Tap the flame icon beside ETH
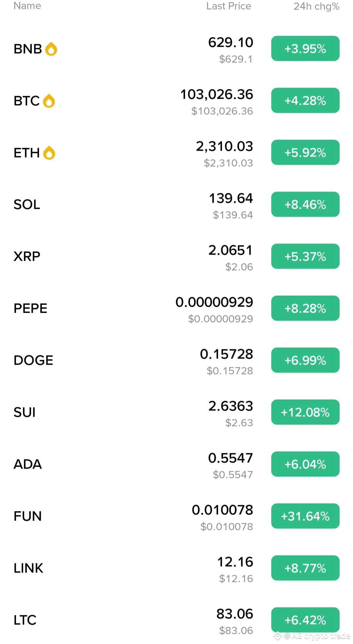 click(x=49, y=153)
